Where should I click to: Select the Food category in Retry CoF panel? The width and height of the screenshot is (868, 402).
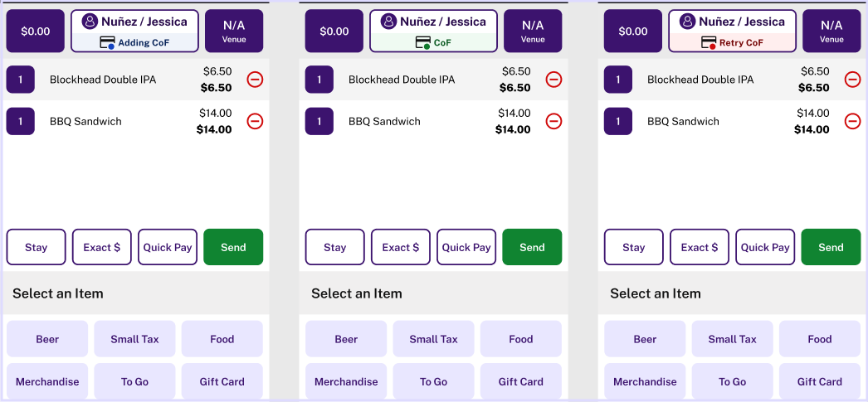point(820,339)
